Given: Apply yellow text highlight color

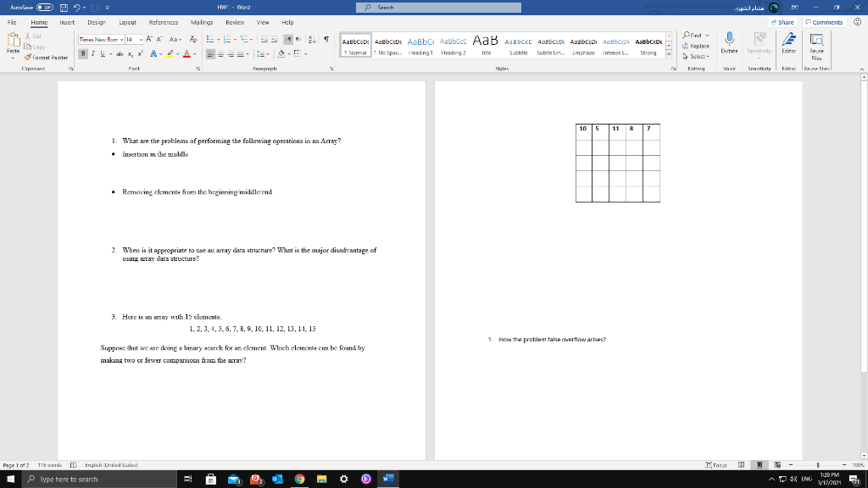Looking at the screenshot, I should pos(169,53).
